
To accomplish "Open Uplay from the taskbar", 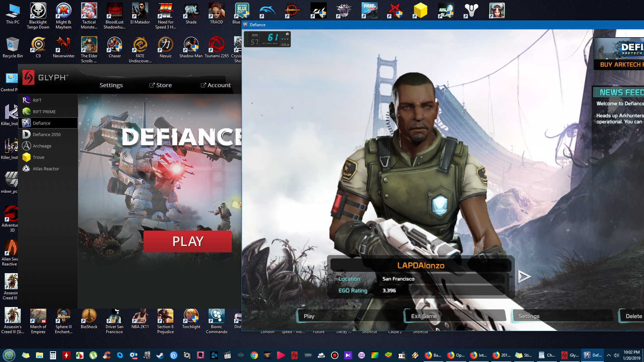I will [x=173, y=355].
